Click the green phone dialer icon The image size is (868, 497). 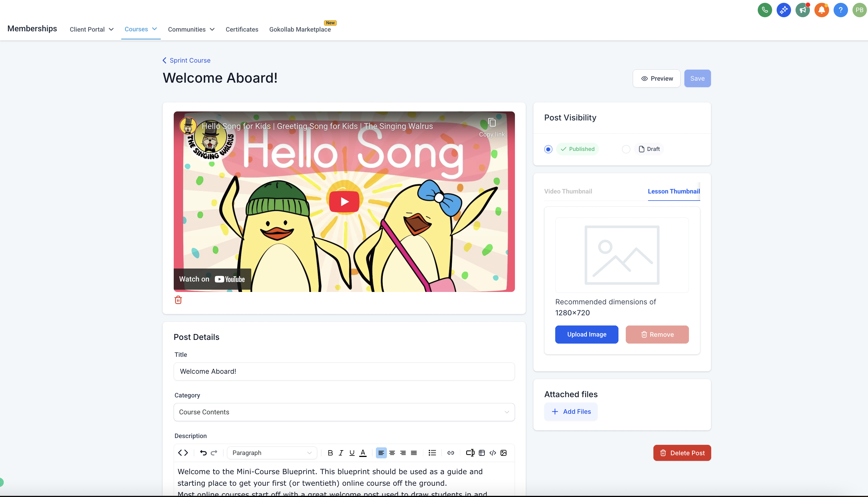click(x=765, y=10)
